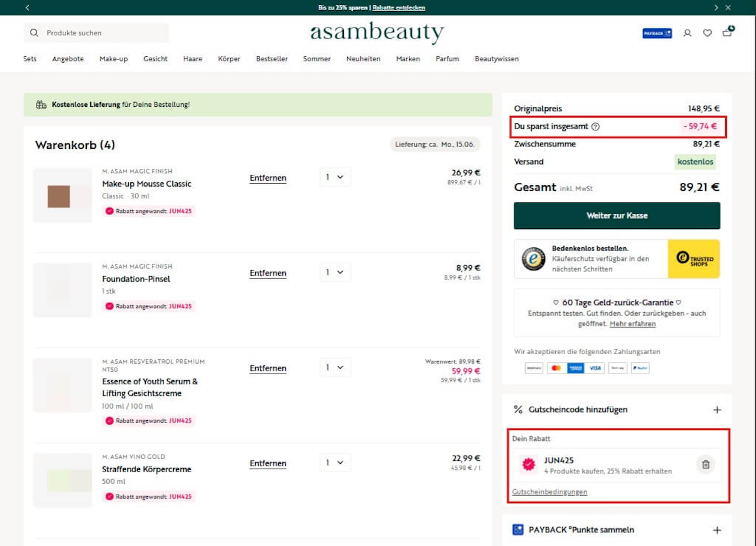The width and height of the screenshot is (756, 546).
Task: Click the PayPal payment icon
Action: point(640,368)
